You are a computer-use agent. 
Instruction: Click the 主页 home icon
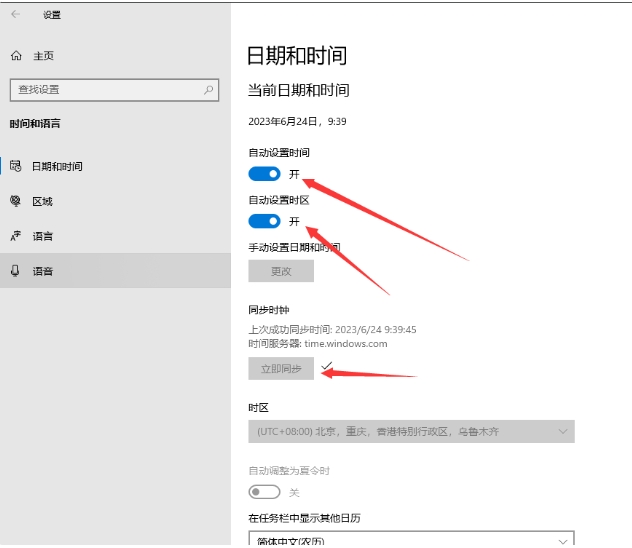(16, 56)
